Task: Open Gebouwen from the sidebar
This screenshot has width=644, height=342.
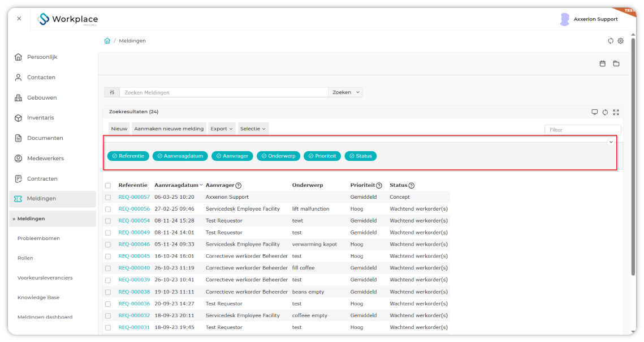Action: pos(42,97)
